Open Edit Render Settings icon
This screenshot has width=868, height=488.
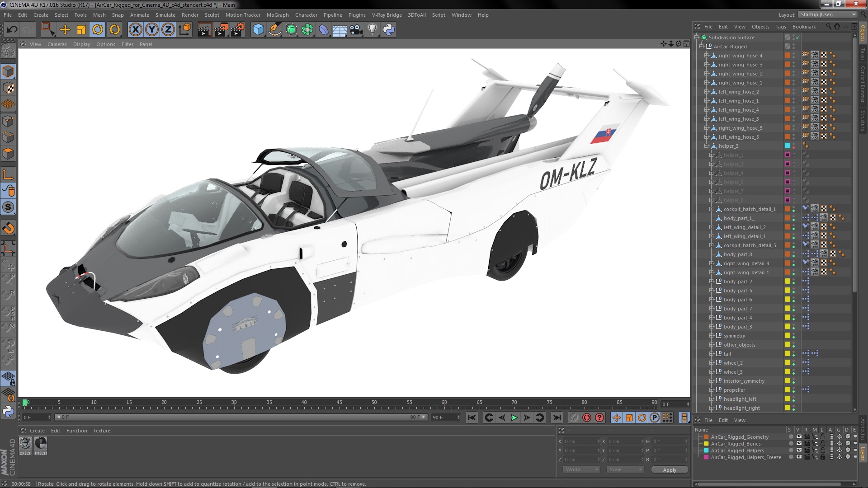[238, 30]
